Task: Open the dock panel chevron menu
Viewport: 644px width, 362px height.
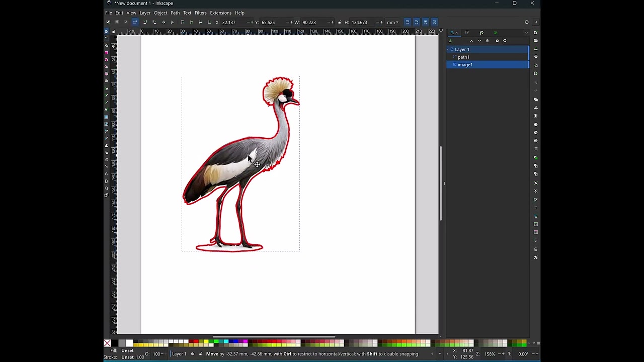Action: [526, 33]
